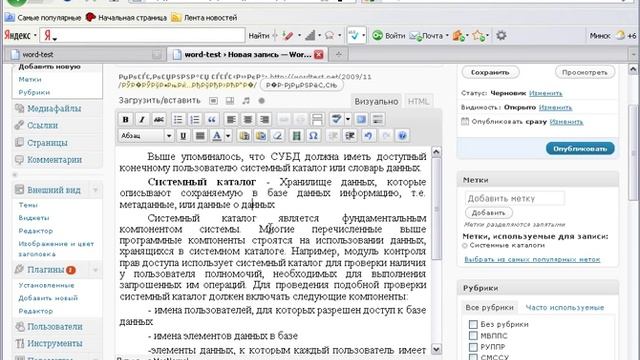Expand the 'Внешний вид' menu arrow
This screenshot has width=640, height=360.
[x=95, y=190]
